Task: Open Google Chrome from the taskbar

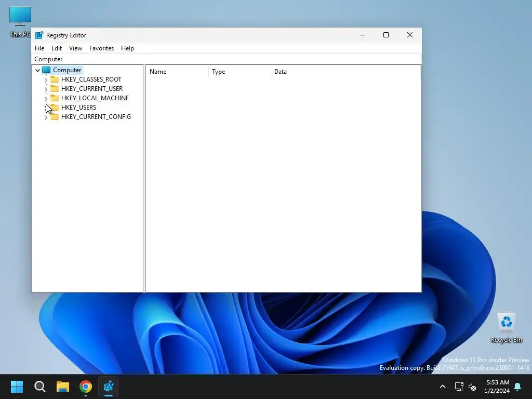Action: (x=86, y=387)
